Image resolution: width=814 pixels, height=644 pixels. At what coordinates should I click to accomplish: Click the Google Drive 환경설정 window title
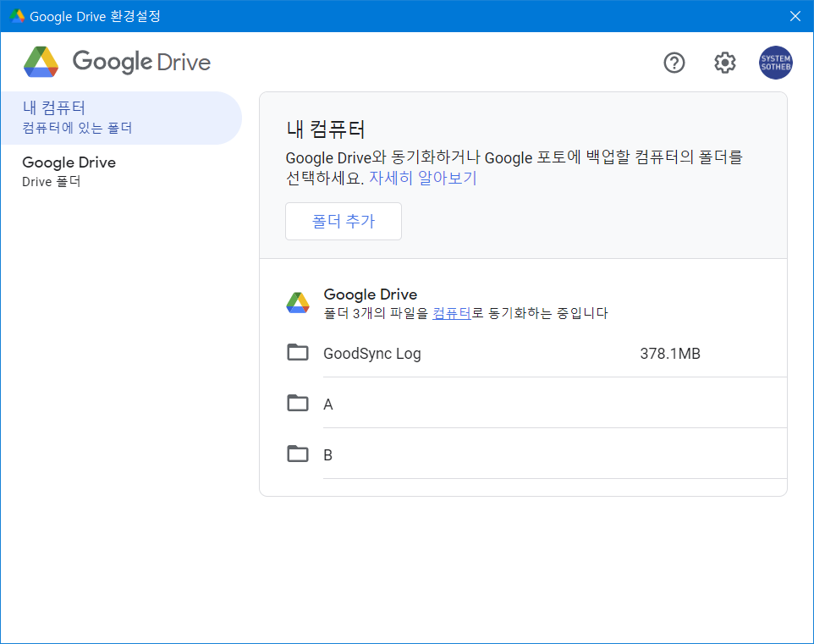[95, 16]
